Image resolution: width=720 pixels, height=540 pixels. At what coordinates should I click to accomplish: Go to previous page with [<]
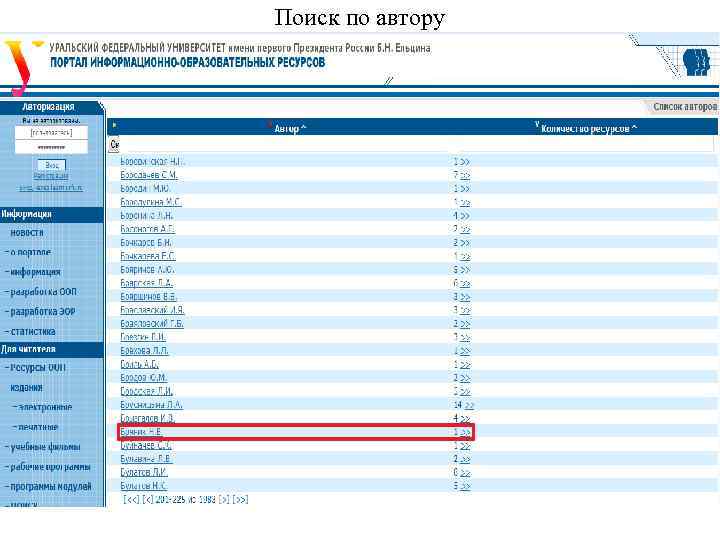[x=148, y=499]
